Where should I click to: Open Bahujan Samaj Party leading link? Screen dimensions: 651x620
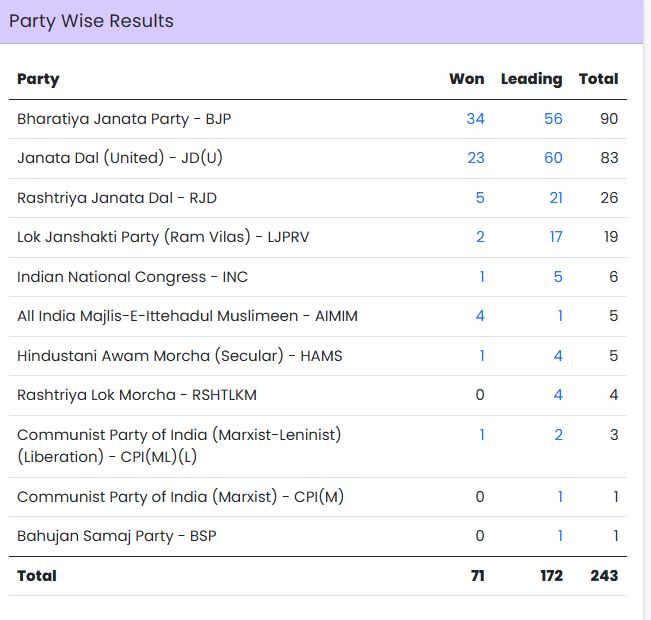tap(560, 536)
